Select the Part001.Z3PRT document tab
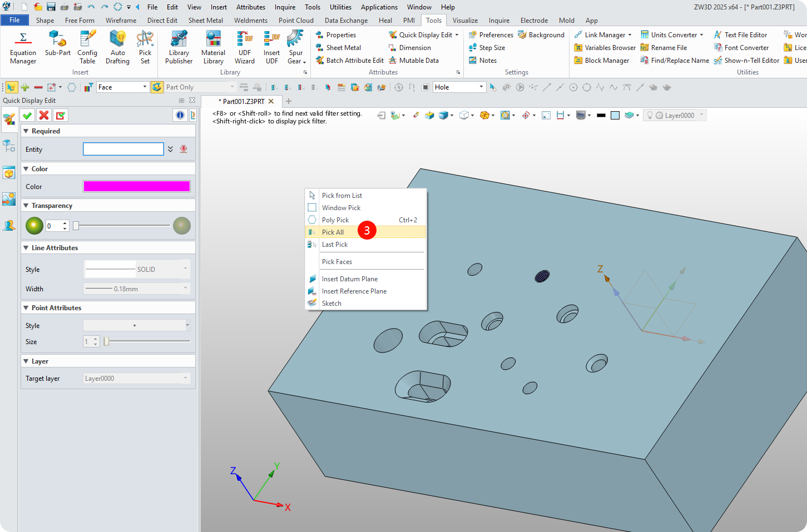The height and width of the screenshot is (532, 807). pyautogui.click(x=243, y=101)
